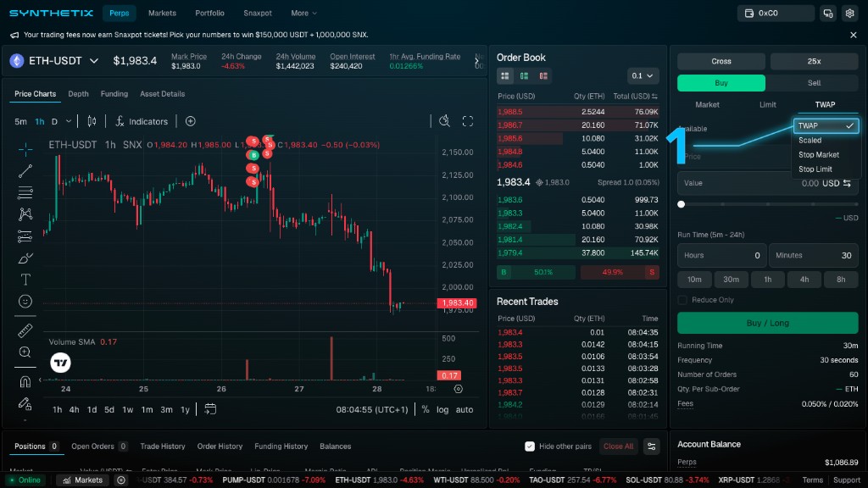This screenshot has width=868, height=488.
Task: Switch to the Depth chart tab
Action: click(x=78, y=94)
